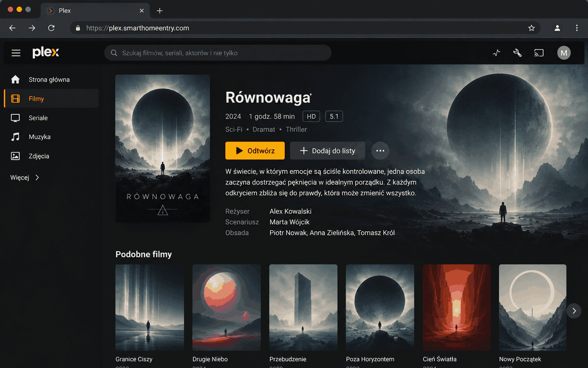Click Dodaj do listy button
The image size is (588, 368).
327,151
